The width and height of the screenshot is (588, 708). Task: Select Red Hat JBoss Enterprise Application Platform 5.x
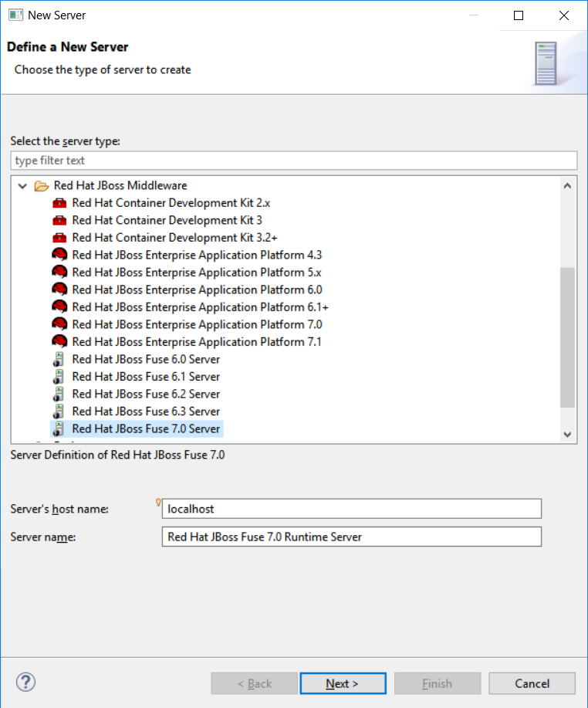coord(196,273)
